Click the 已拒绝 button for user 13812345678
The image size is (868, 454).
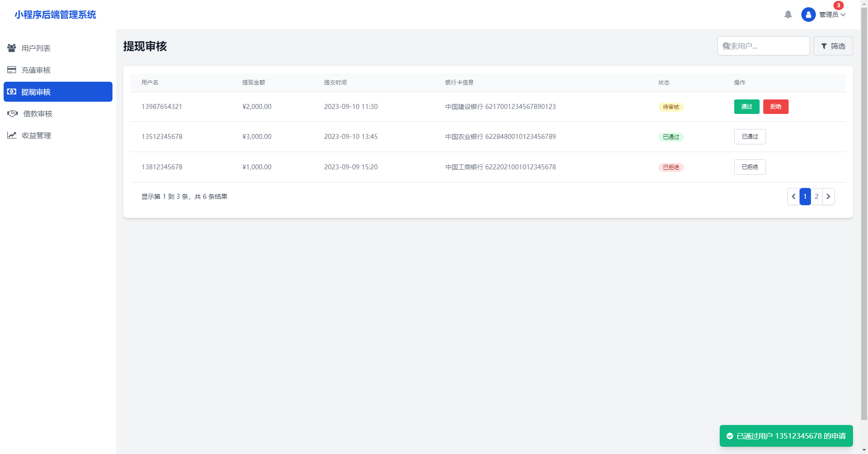click(750, 167)
